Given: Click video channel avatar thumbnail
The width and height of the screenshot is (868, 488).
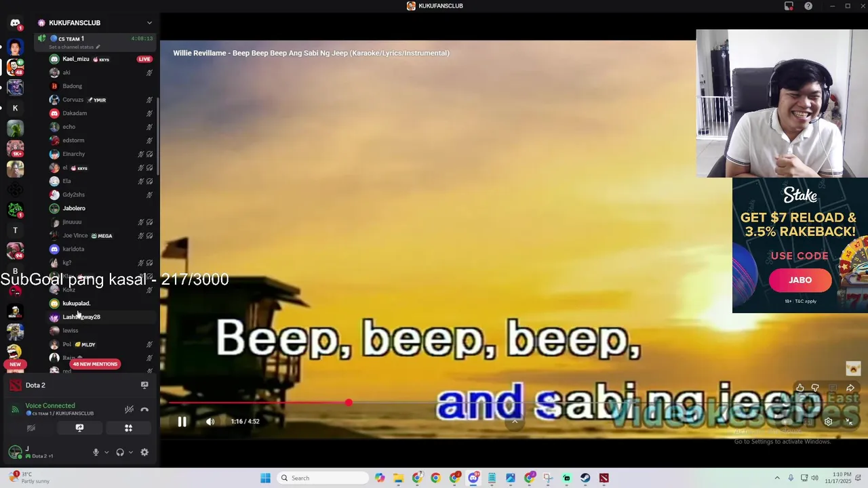Looking at the screenshot, I should click(853, 368).
